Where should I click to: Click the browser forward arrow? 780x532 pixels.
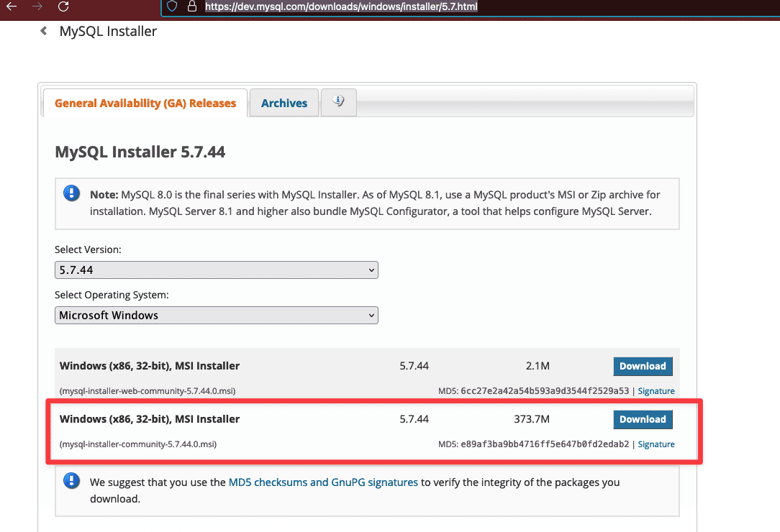(37, 6)
